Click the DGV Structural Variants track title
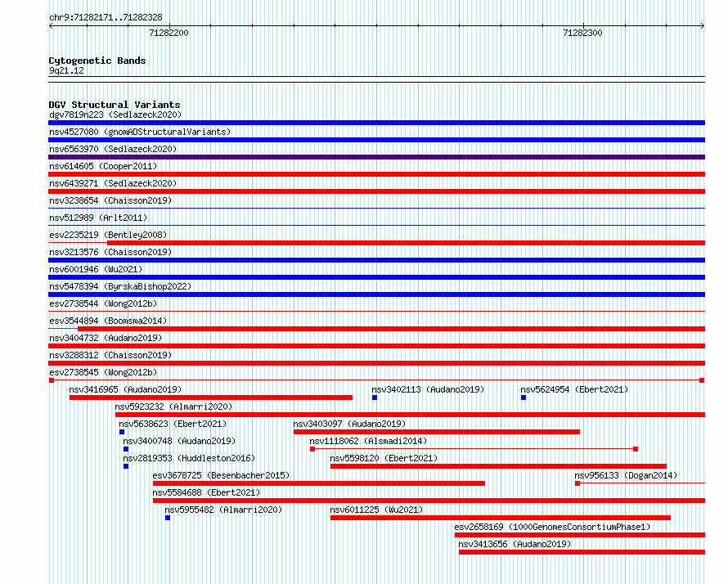This screenshot has width=728, height=584. pos(115,105)
